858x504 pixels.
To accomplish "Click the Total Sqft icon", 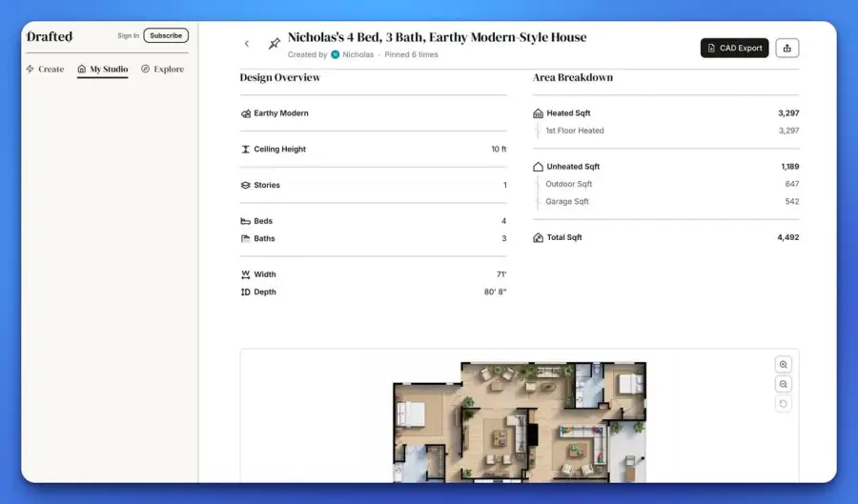I will click(538, 238).
